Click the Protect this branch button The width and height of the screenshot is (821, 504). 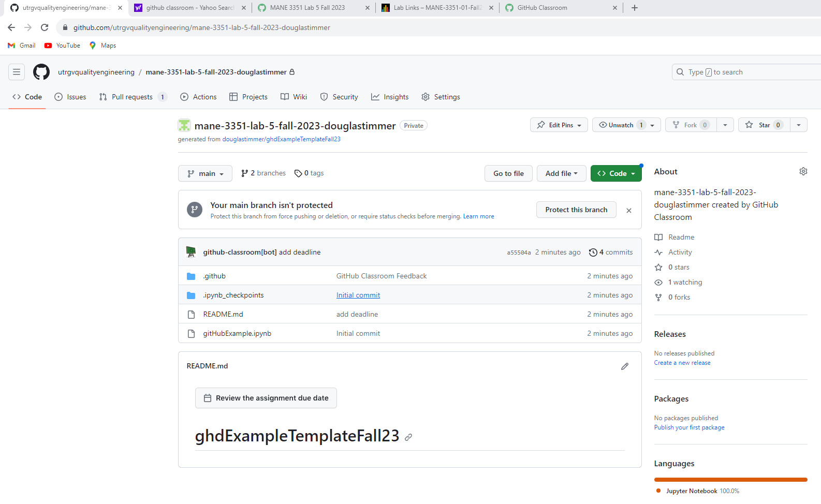pos(576,210)
